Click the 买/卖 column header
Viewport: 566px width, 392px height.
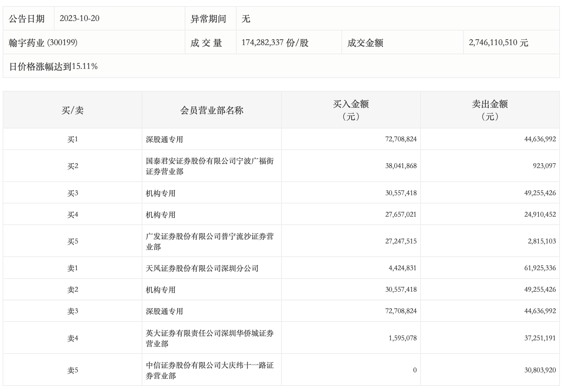pyautogui.click(x=72, y=110)
